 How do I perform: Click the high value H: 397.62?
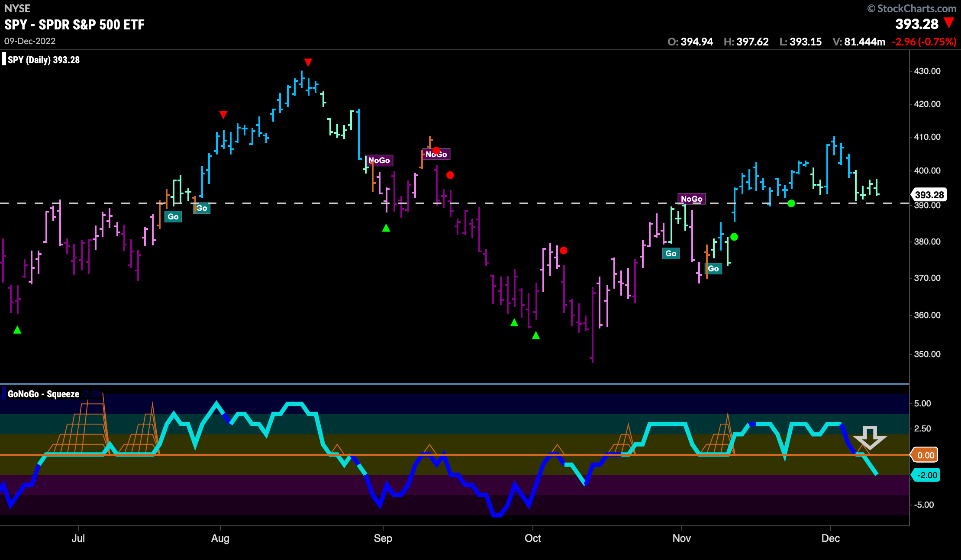click(746, 42)
